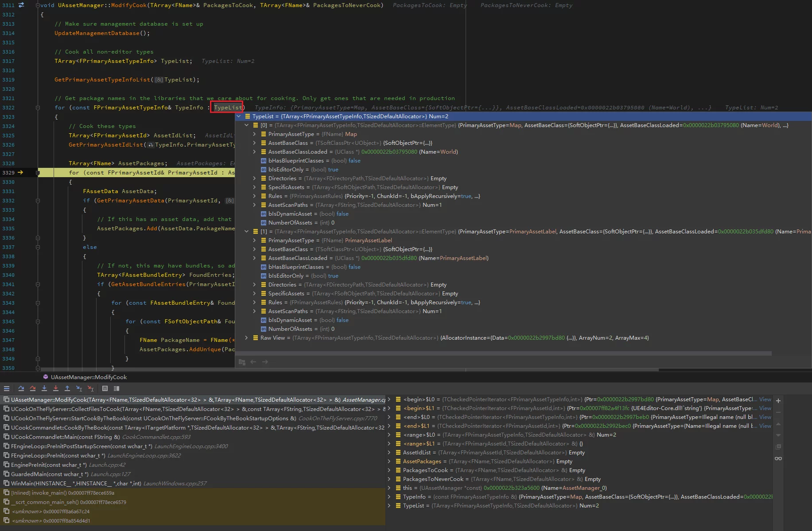Click the horizontal scrollbar in TypeList popup

(503, 353)
